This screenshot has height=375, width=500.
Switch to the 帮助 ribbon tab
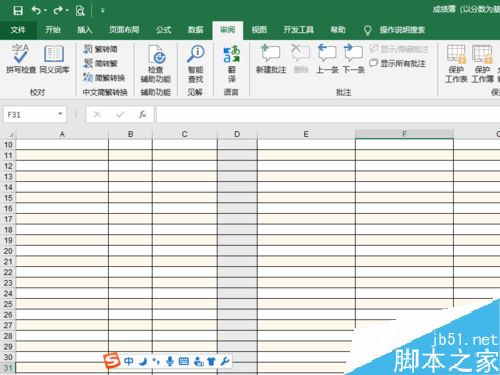(x=338, y=30)
